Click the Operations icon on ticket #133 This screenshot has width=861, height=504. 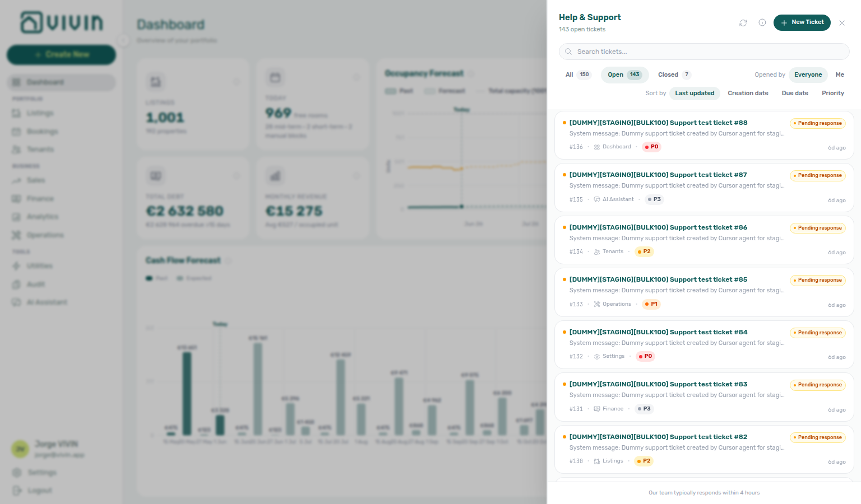coord(597,304)
